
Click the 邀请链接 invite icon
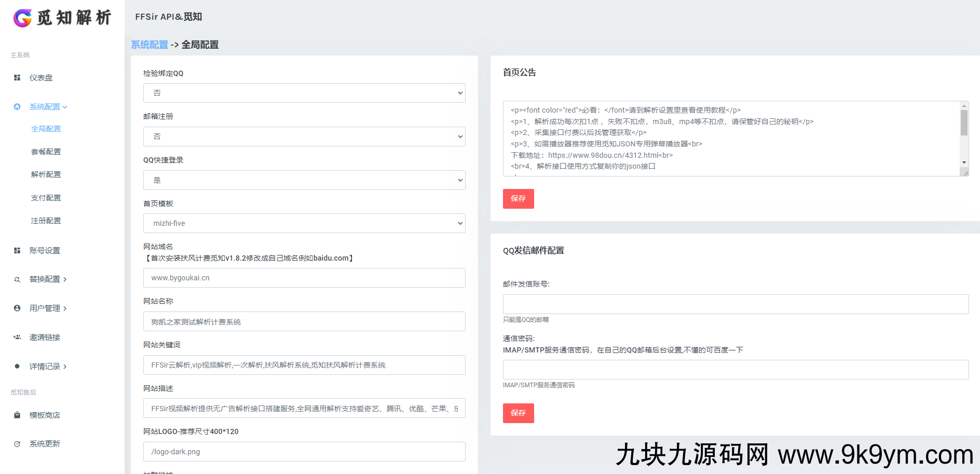[17, 337]
